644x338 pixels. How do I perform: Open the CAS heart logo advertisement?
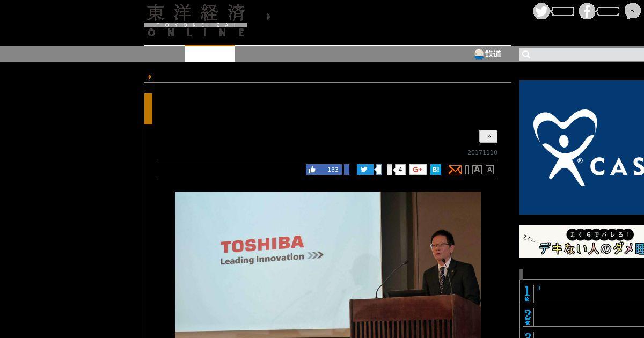(x=582, y=148)
